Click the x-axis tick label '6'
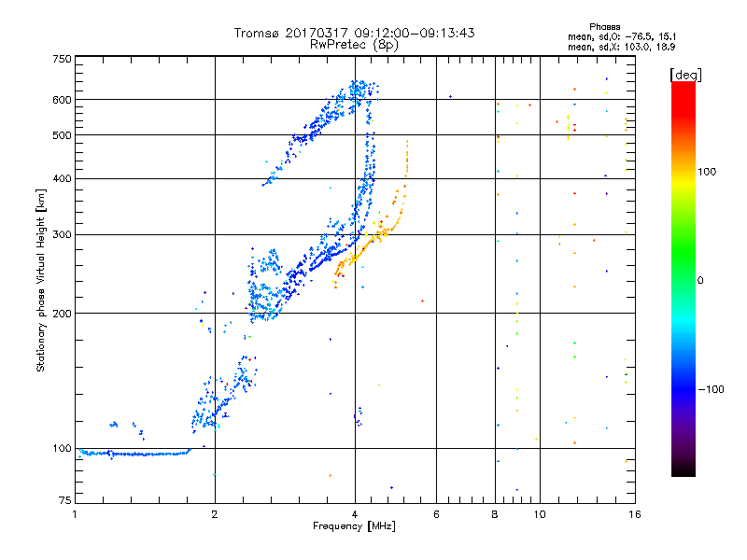 pyautogui.click(x=436, y=514)
